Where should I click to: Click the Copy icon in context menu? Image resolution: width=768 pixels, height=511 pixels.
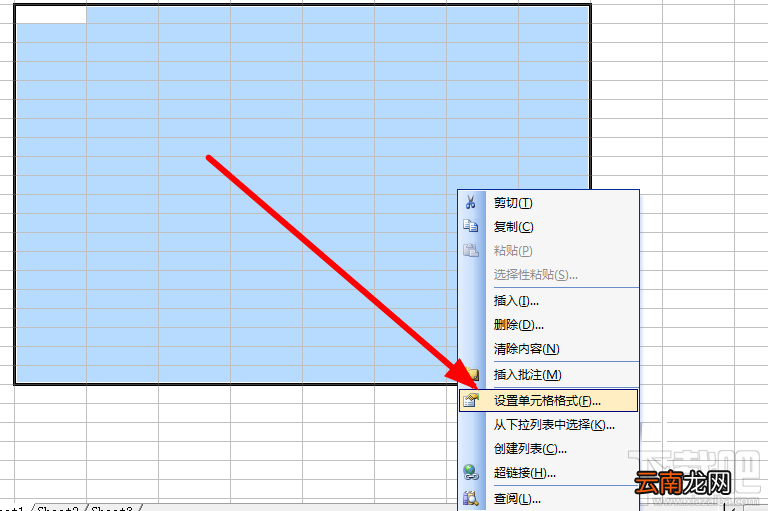[x=471, y=226]
